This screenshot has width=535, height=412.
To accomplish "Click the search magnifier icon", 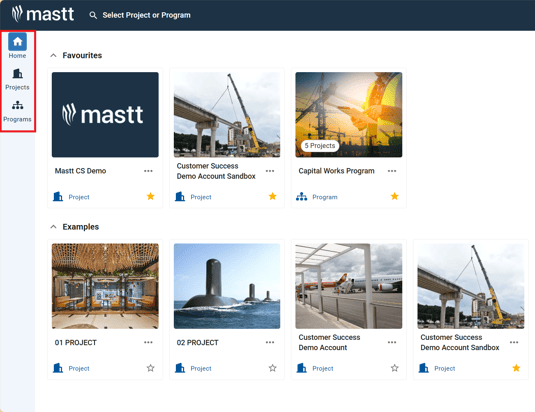I will coord(93,15).
